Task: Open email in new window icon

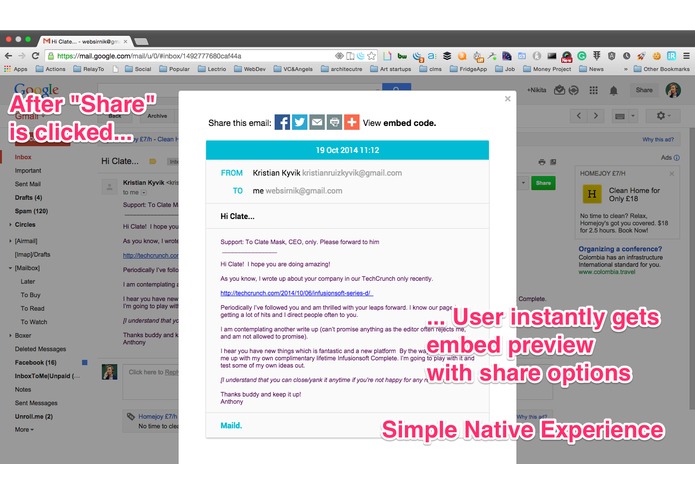Action: pyautogui.click(x=553, y=162)
